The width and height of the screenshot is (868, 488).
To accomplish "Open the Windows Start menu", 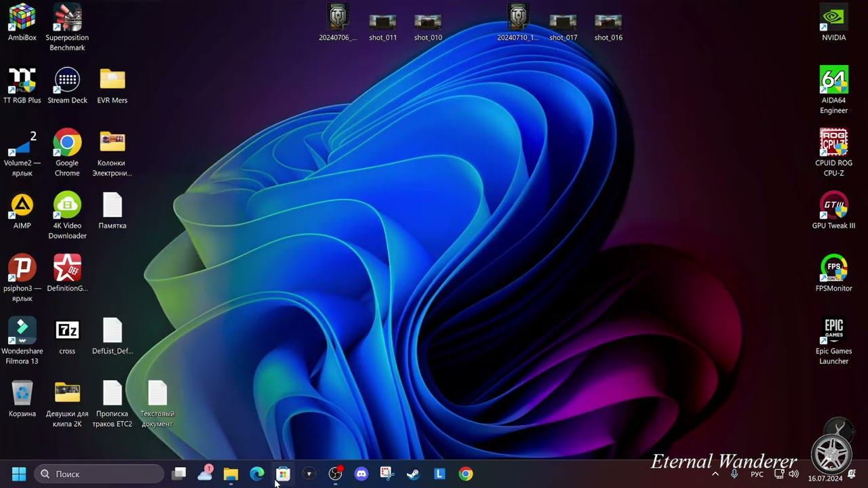I will [x=19, y=474].
